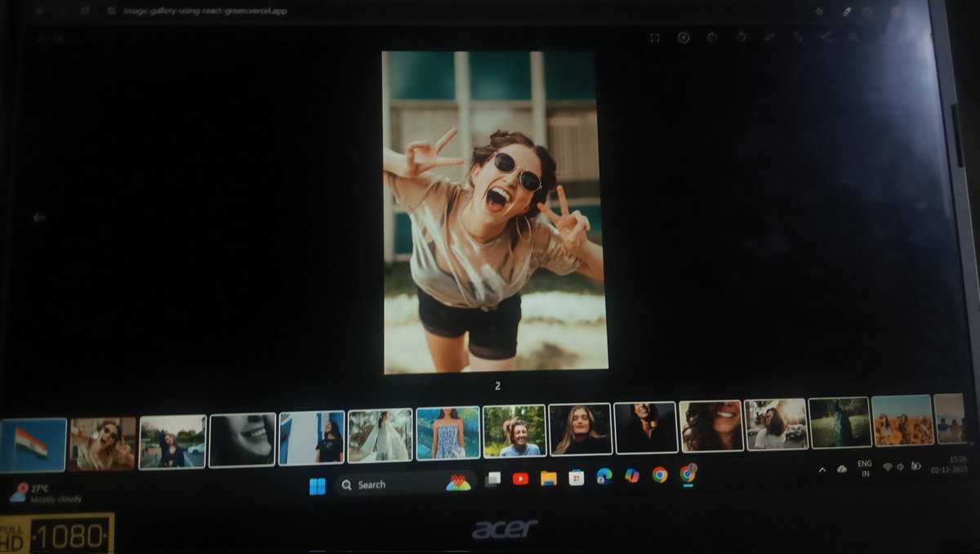
Task: Go to the previous image
Action: (38, 217)
